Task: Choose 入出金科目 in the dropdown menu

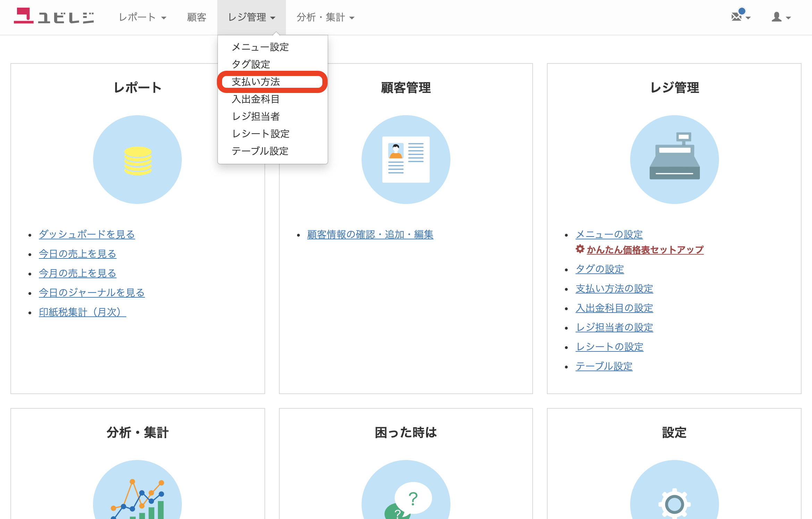Action: coord(273,99)
